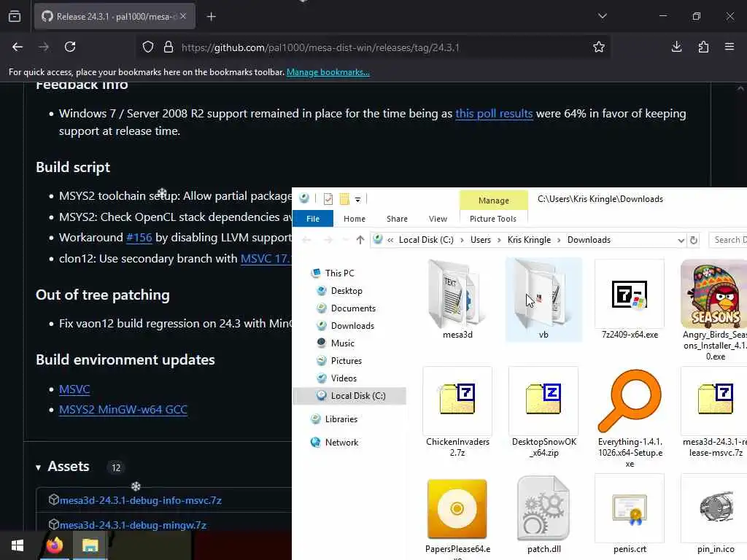Click the site padlock security icon

click(169, 47)
